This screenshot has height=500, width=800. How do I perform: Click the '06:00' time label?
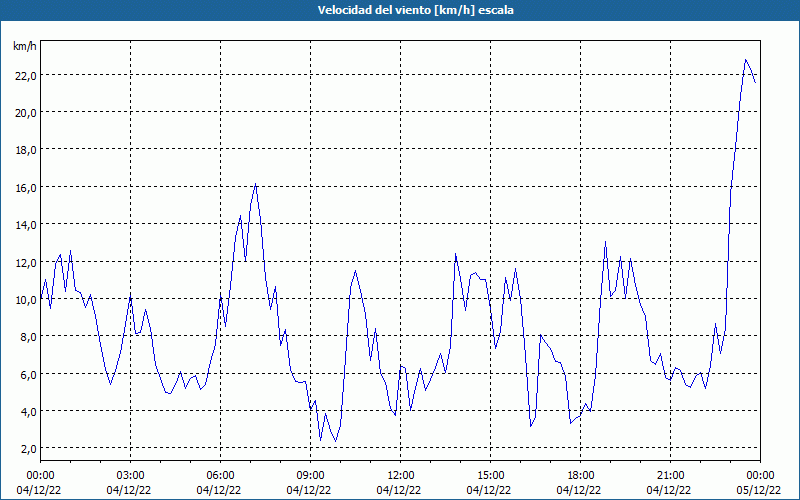[220, 476]
